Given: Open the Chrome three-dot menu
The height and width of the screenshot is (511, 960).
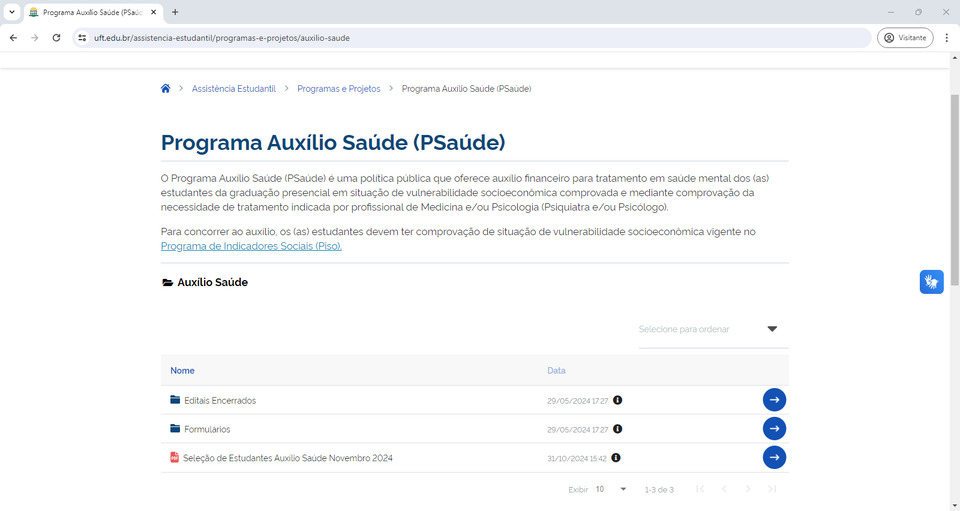Looking at the screenshot, I should [x=946, y=38].
